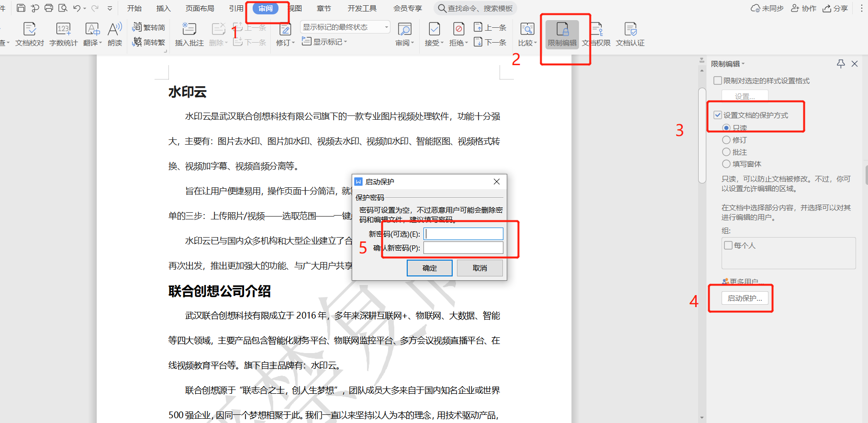Viewport: 868px width, 423px height.
Task: Switch to the 章节 tab
Action: (x=324, y=8)
